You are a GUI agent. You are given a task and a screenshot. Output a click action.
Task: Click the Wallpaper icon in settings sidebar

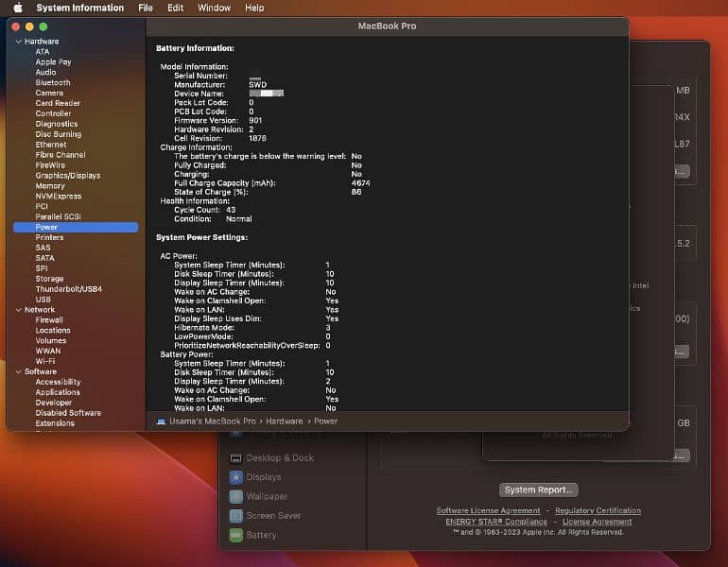[x=235, y=496]
